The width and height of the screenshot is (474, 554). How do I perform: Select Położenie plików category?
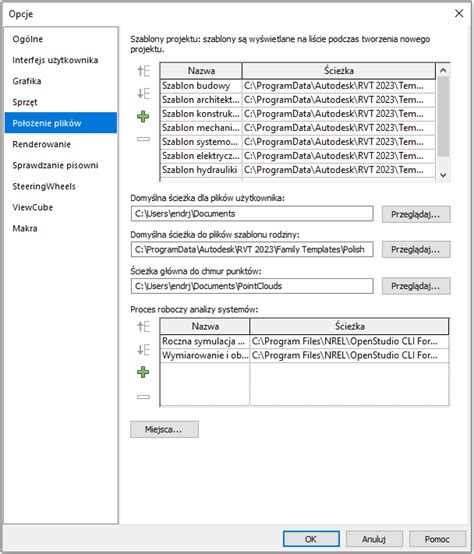pos(61,123)
